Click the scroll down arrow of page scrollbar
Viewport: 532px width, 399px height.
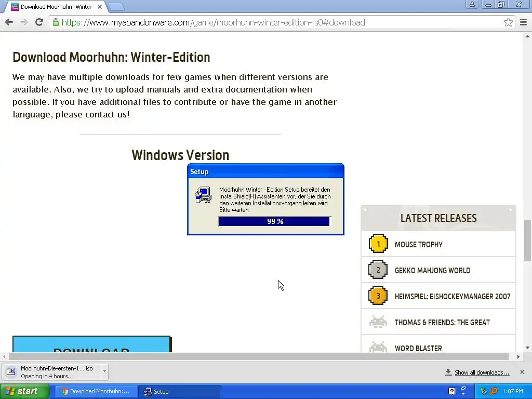pos(527,348)
